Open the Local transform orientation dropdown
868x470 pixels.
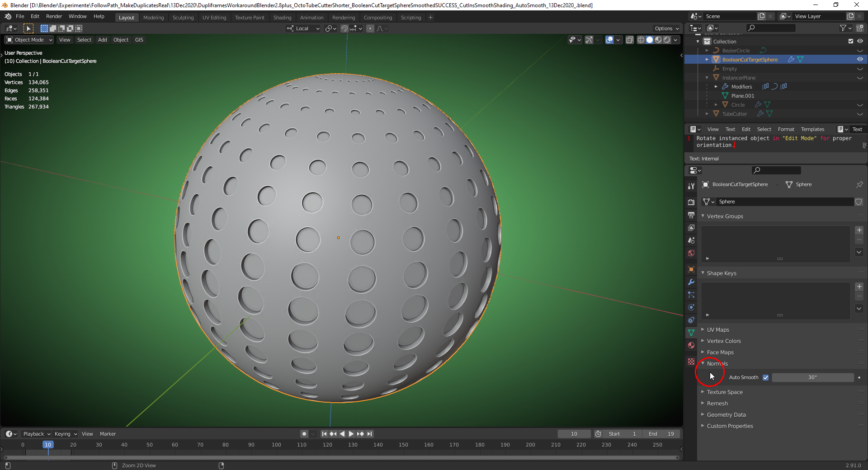303,28
